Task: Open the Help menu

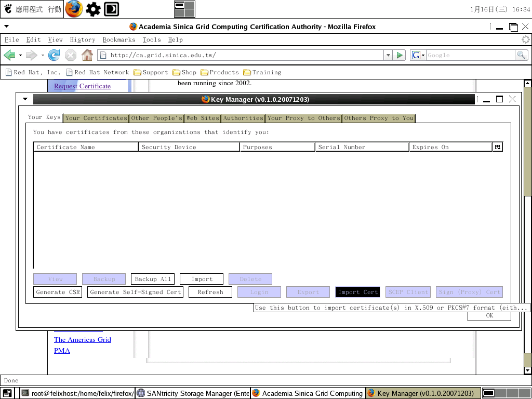Action: pos(176,39)
